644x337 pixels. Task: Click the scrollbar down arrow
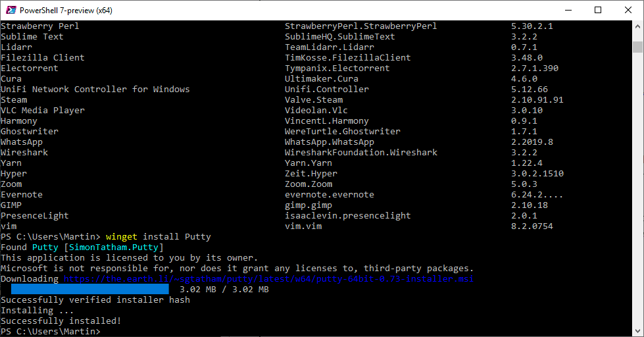click(637, 331)
